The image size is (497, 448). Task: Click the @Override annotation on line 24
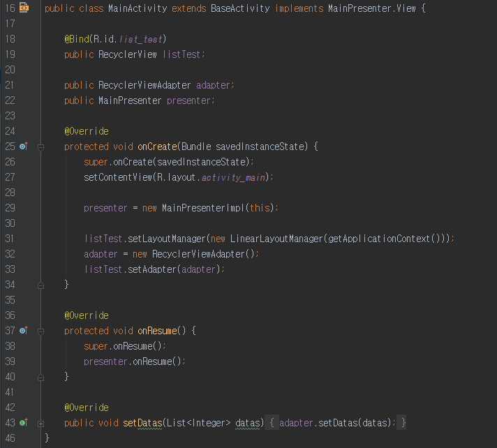(87, 131)
